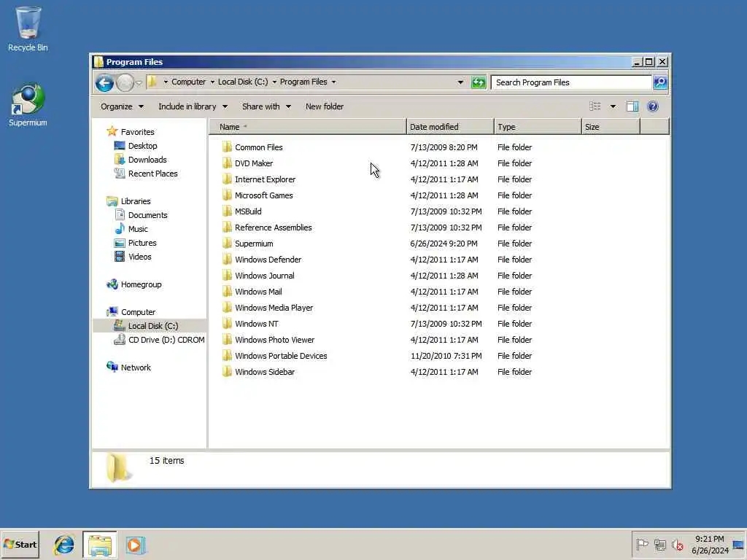Viewport: 747px width, 560px height.
Task: Click the network tray icon
Action: pyautogui.click(x=659, y=544)
